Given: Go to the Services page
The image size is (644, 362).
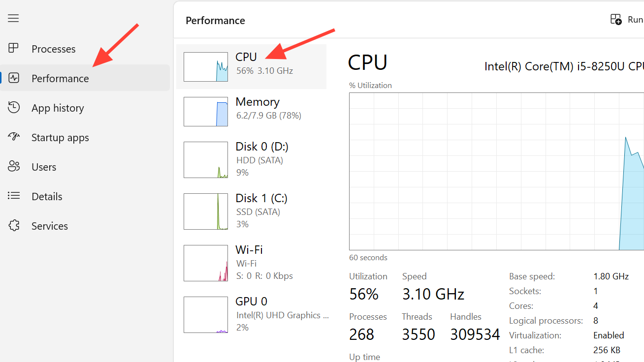Looking at the screenshot, I should [50, 226].
